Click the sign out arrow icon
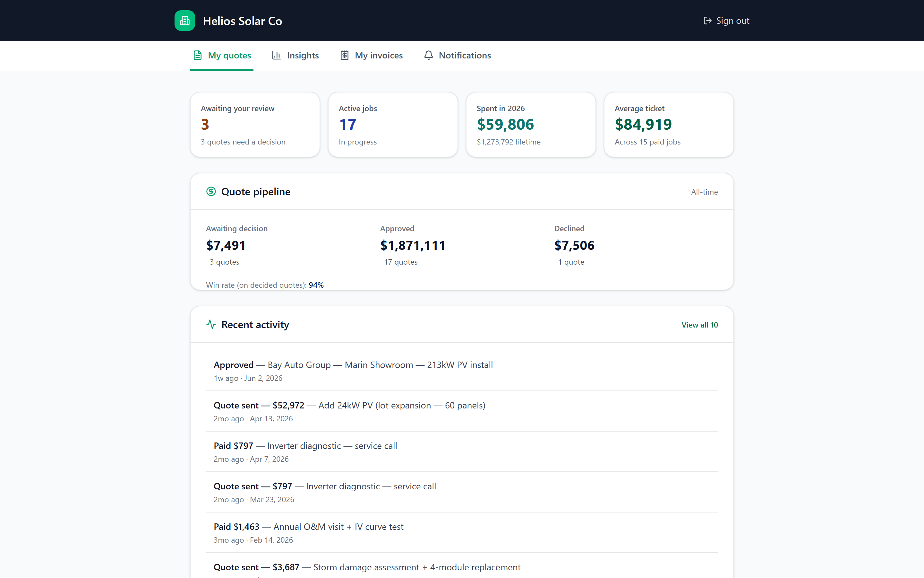The width and height of the screenshot is (924, 578). (x=707, y=21)
